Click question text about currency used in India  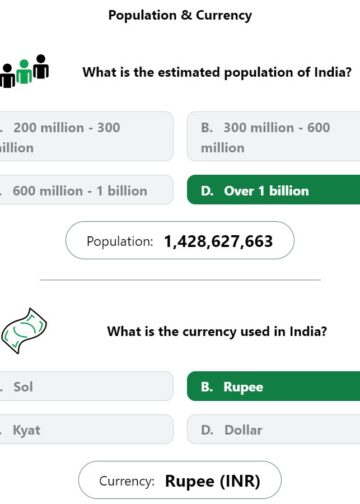pos(217,331)
